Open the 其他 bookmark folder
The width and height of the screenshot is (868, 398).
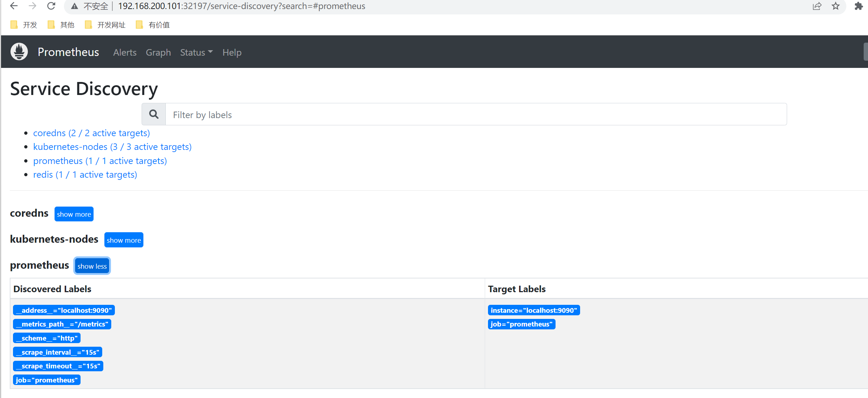[x=61, y=25]
